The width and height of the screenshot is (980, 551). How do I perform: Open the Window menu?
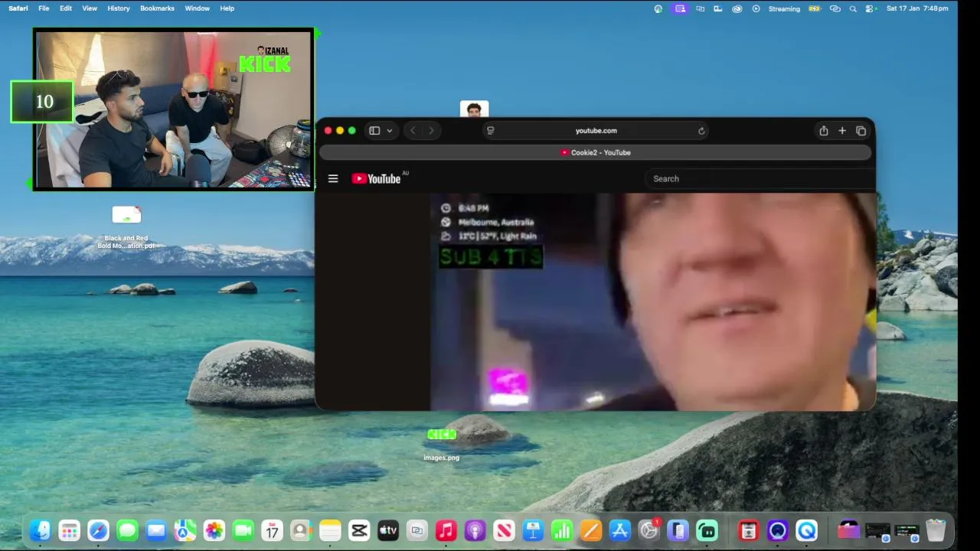coord(197,8)
